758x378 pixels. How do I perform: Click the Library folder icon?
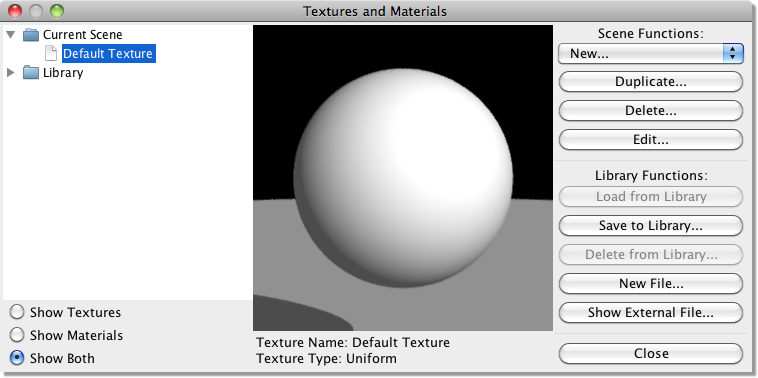click(x=31, y=73)
